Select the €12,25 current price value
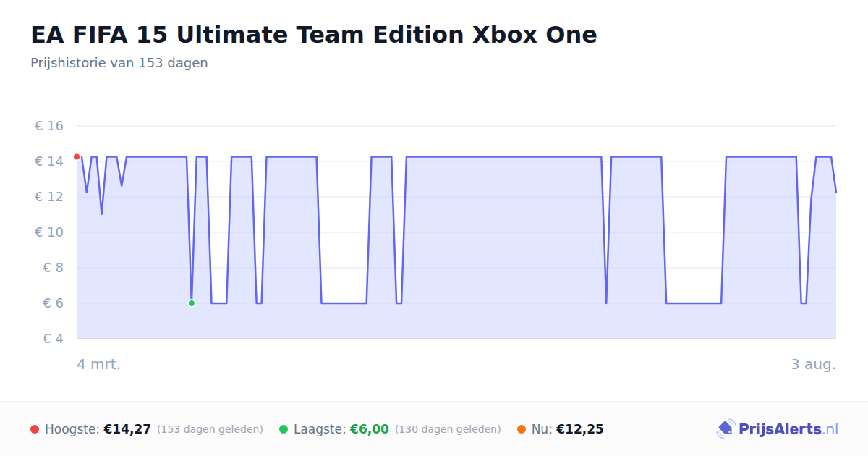 (579, 429)
